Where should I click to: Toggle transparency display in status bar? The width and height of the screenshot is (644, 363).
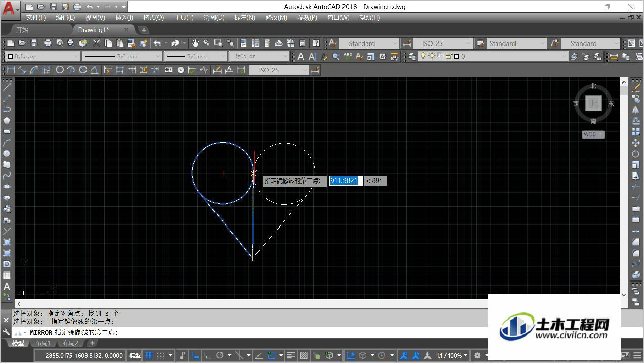(304, 355)
